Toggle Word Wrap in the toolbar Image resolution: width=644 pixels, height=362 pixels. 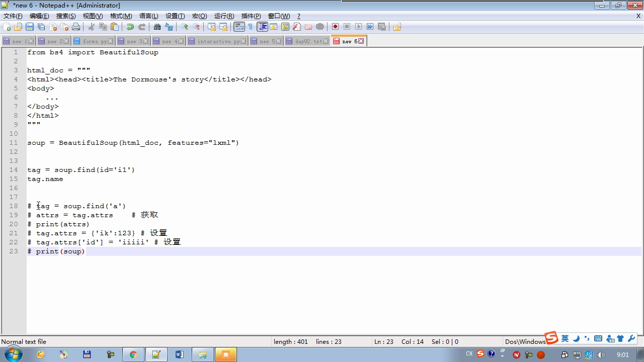[x=239, y=27]
